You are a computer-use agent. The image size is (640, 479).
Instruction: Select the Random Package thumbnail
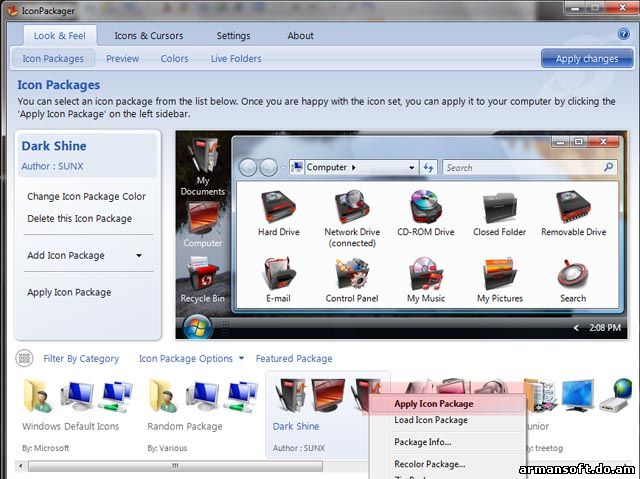(x=203, y=396)
